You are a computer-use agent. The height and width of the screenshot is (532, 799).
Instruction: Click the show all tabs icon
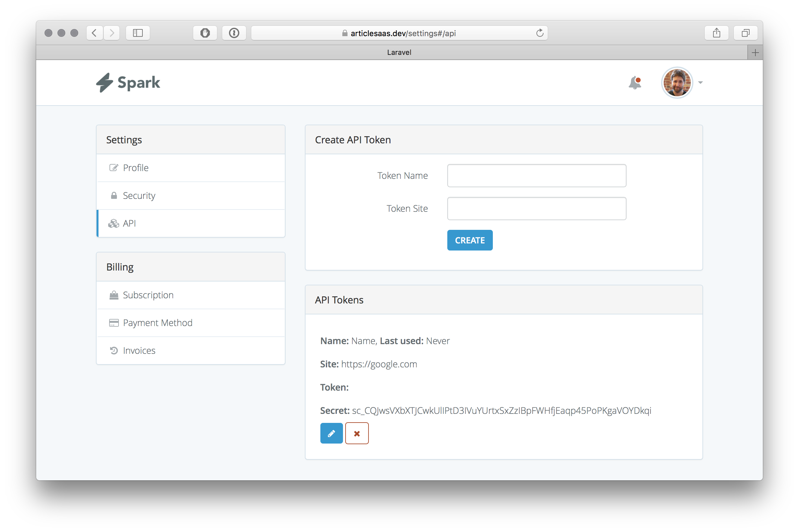[745, 33]
